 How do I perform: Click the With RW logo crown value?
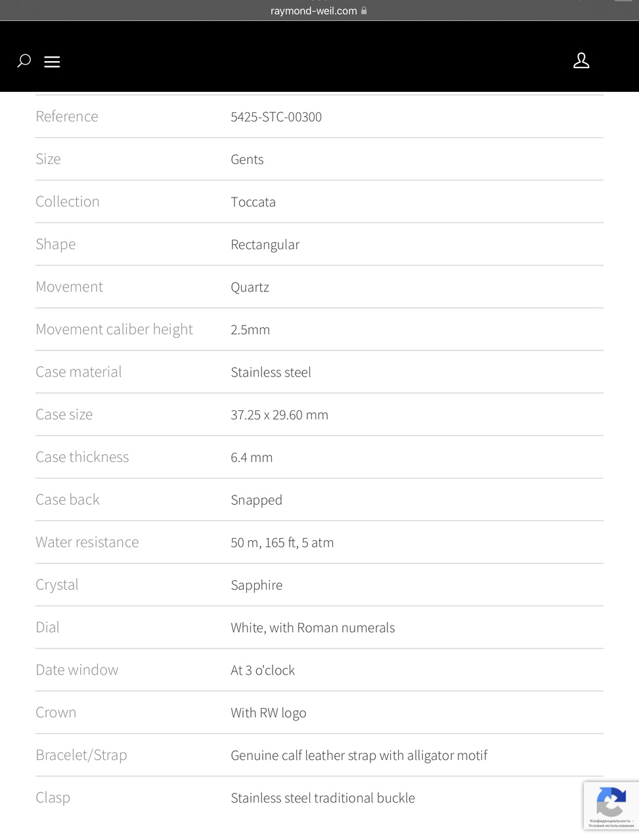268,713
